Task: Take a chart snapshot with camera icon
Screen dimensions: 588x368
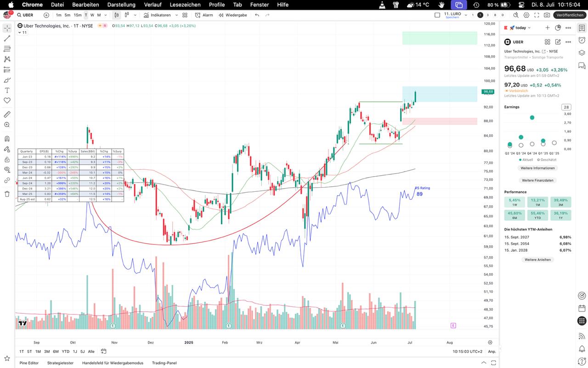Action: [547, 15]
